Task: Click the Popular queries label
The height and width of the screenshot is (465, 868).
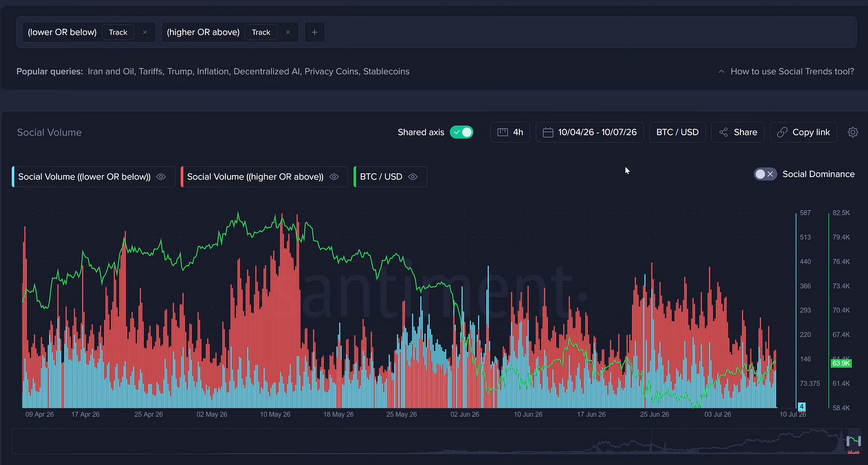Action: click(49, 72)
